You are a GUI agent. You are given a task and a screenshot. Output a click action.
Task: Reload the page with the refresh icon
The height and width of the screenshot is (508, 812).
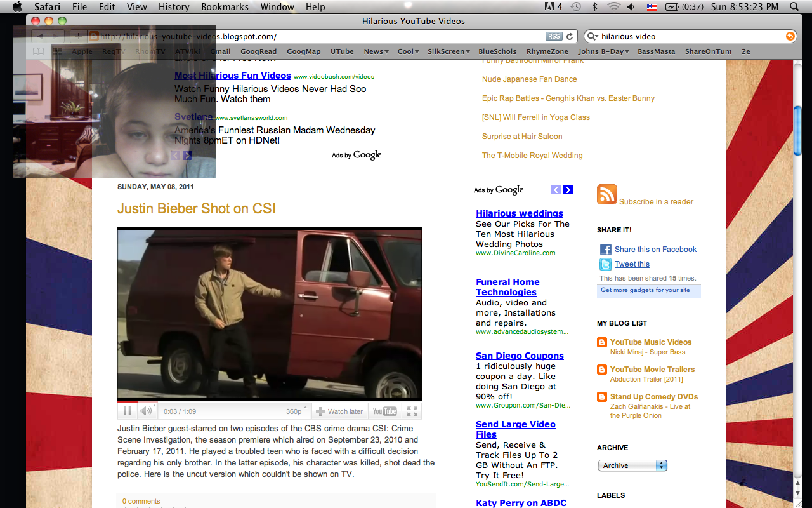[x=570, y=36]
